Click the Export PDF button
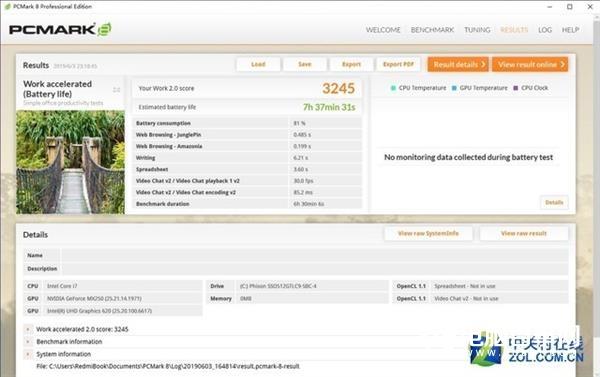Image resolution: width=600 pixels, height=377 pixels. [398, 64]
